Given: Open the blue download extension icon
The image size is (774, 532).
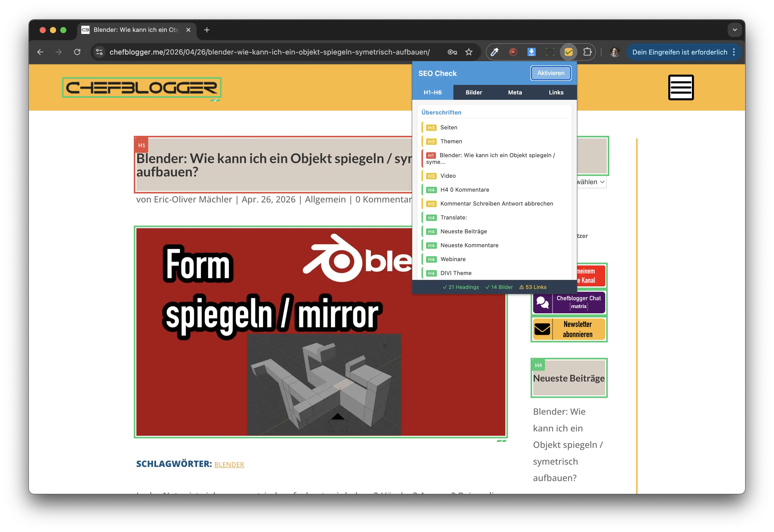Looking at the screenshot, I should tap(531, 52).
